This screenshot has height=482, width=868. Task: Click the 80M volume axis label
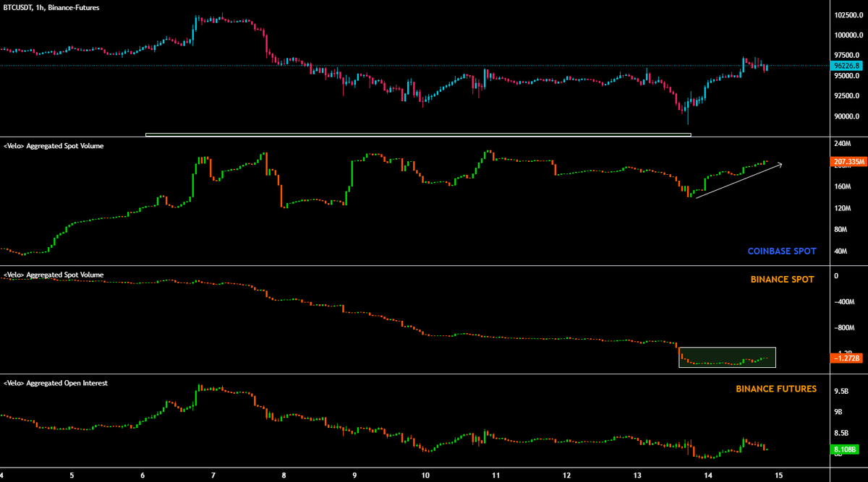click(x=841, y=230)
